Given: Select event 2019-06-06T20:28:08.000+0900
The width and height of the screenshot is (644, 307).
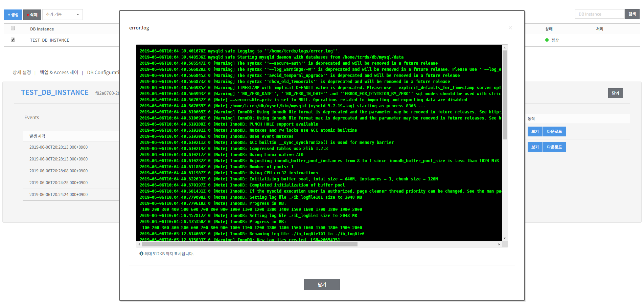Looking at the screenshot, I should [x=59, y=171].
